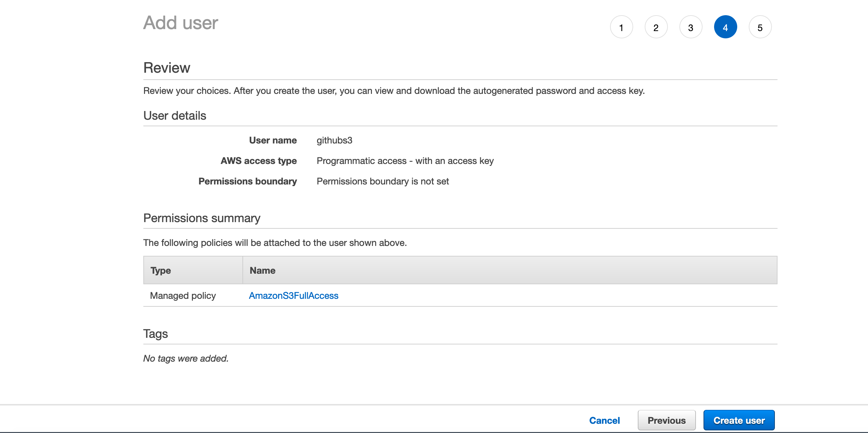Go back with the Previous button
868x433 pixels.
pyautogui.click(x=666, y=420)
